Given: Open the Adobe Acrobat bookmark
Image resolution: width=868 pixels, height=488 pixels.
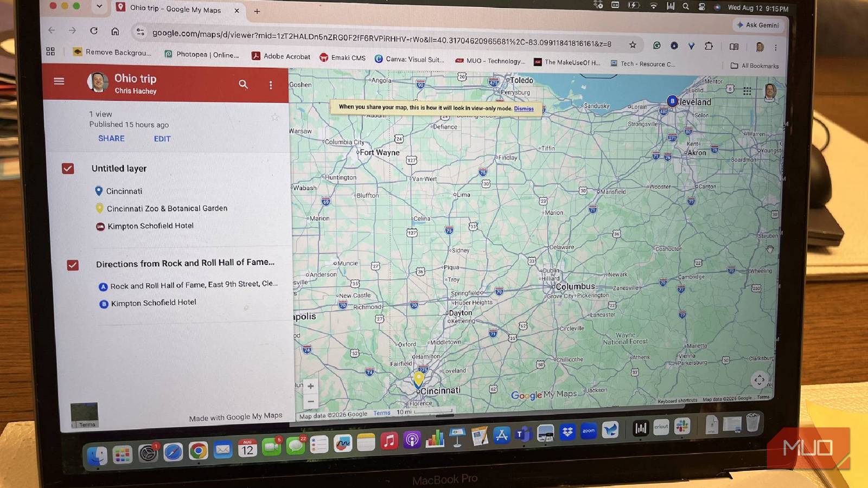Looking at the screenshot, I should [281, 56].
